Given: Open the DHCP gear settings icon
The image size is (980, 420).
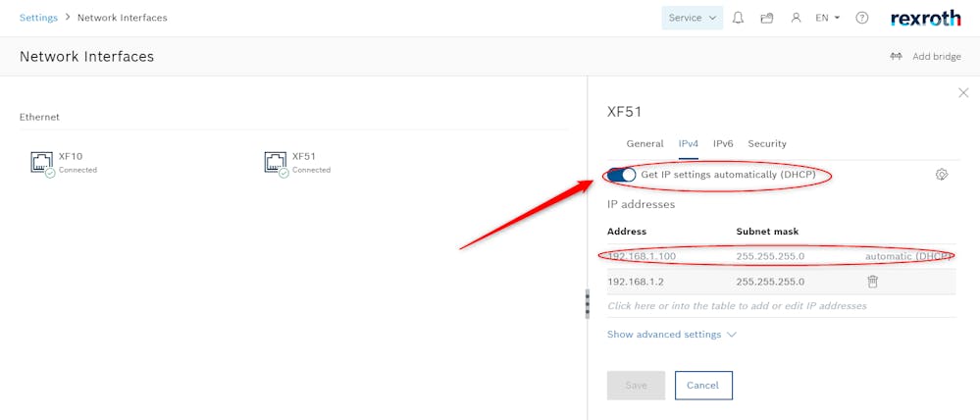Looking at the screenshot, I should pyautogui.click(x=942, y=175).
